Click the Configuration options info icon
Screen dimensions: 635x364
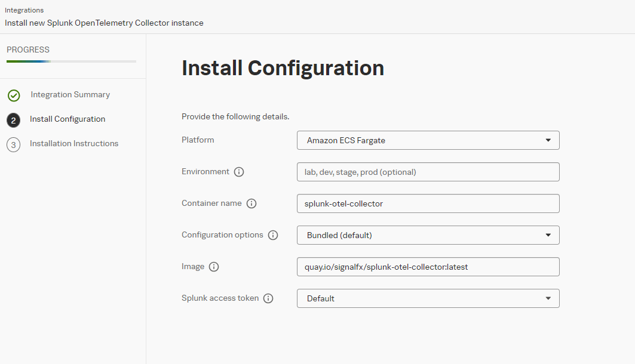coord(273,235)
